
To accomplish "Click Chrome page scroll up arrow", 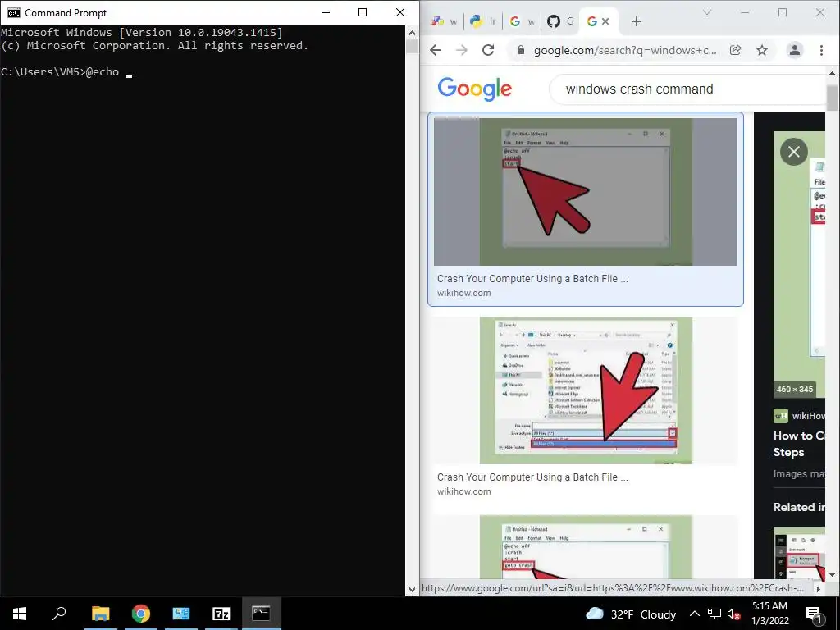I will coord(832,73).
